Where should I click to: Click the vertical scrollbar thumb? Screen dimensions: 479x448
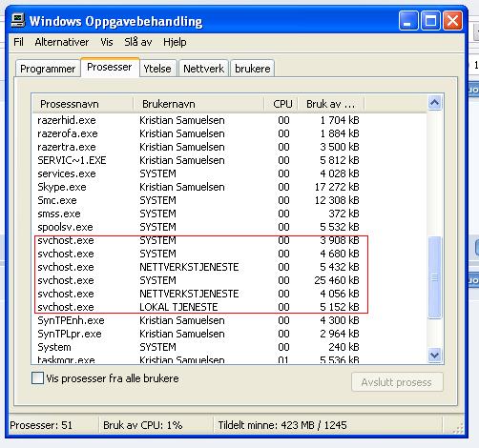coord(434,277)
